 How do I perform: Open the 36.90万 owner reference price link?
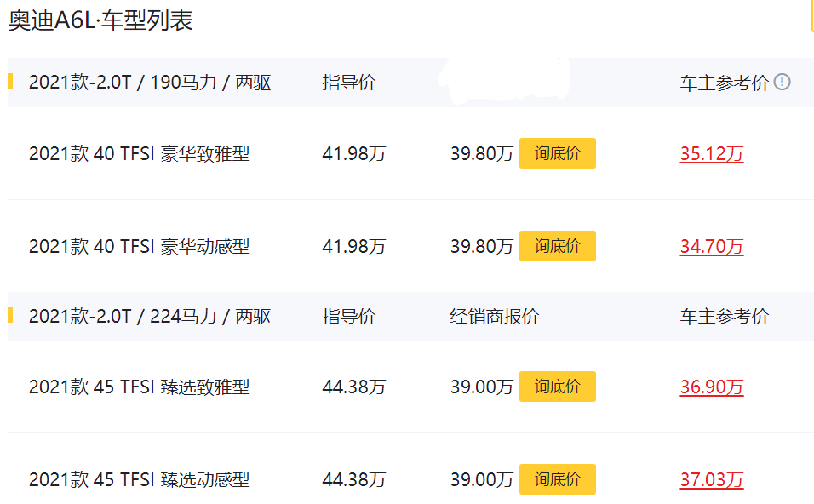[712, 387]
